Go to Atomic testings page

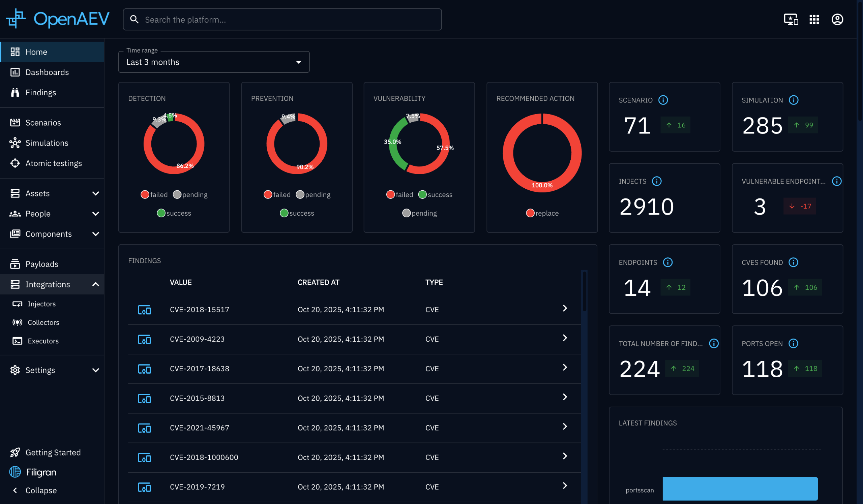pyautogui.click(x=53, y=163)
